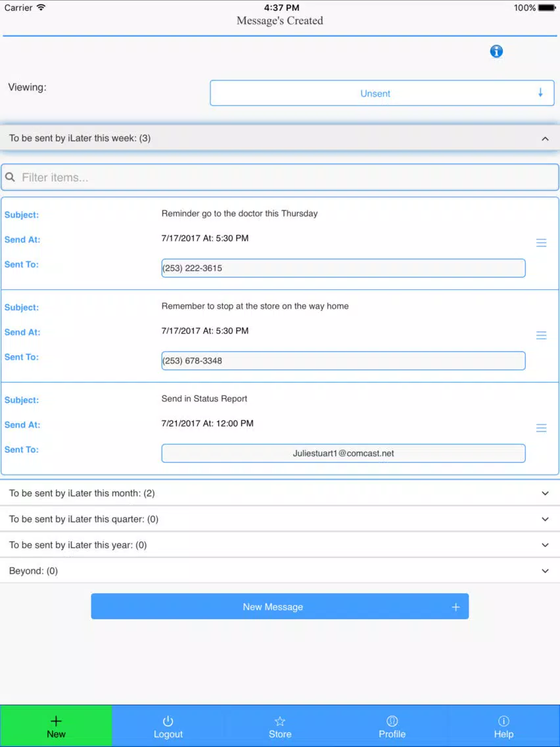The image size is (560, 747).
Task: Expand 'To be sent this month' section
Action: pos(280,493)
